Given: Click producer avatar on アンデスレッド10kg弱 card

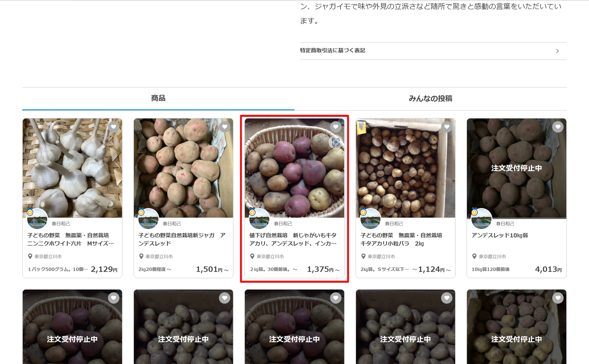Looking at the screenshot, I should click(482, 218).
